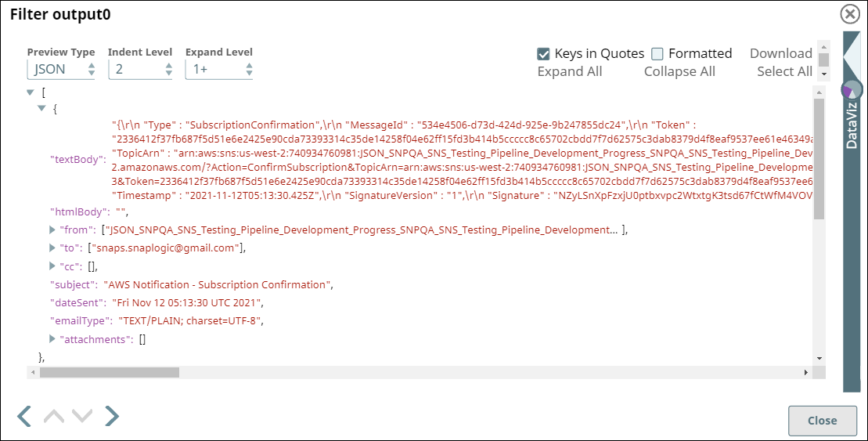Go to previous page with left arrow
This screenshot has height=441, width=868.
click(24, 415)
